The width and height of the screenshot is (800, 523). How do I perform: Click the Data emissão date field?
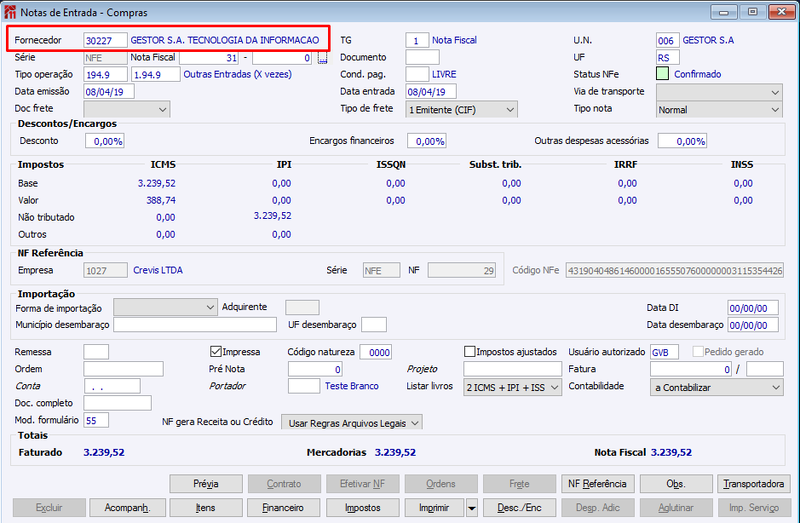point(109,91)
